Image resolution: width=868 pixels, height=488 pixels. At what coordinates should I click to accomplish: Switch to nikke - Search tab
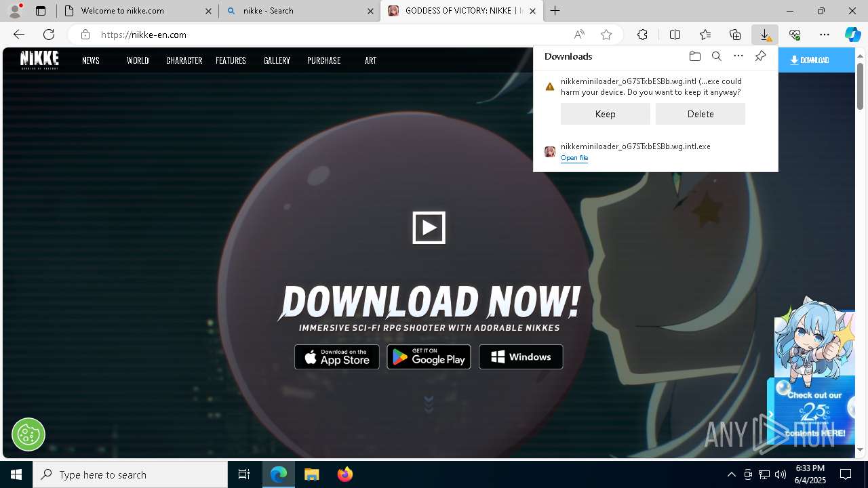click(x=300, y=11)
